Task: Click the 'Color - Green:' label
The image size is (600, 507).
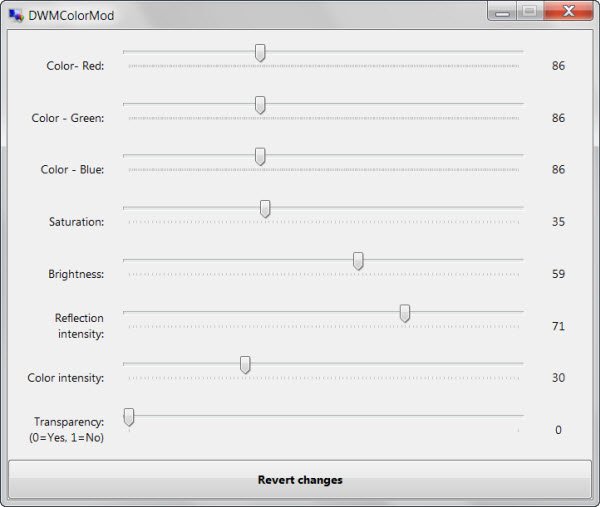Action: pyautogui.click(x=68, y=118)
